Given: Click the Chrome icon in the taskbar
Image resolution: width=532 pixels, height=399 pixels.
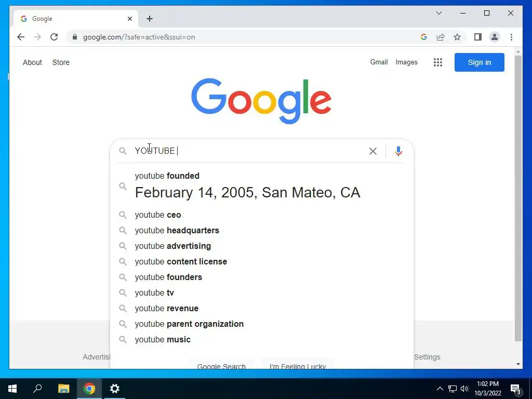Looking at the screenshot, I should 89,389.
